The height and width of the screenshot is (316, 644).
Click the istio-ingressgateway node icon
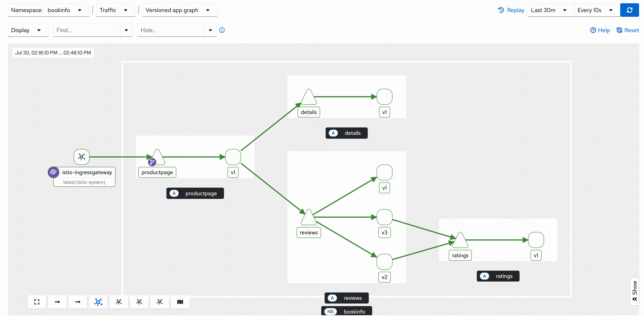(81, 157)
